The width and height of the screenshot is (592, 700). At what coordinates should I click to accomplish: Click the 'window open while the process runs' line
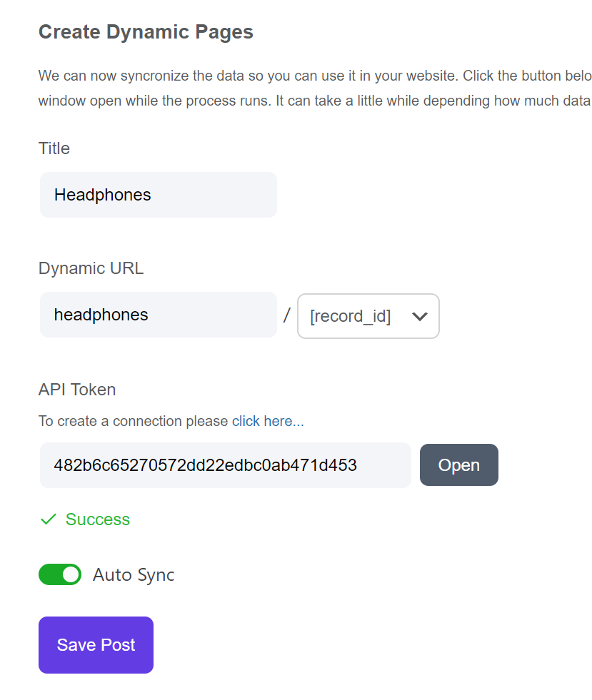point(315,101)
